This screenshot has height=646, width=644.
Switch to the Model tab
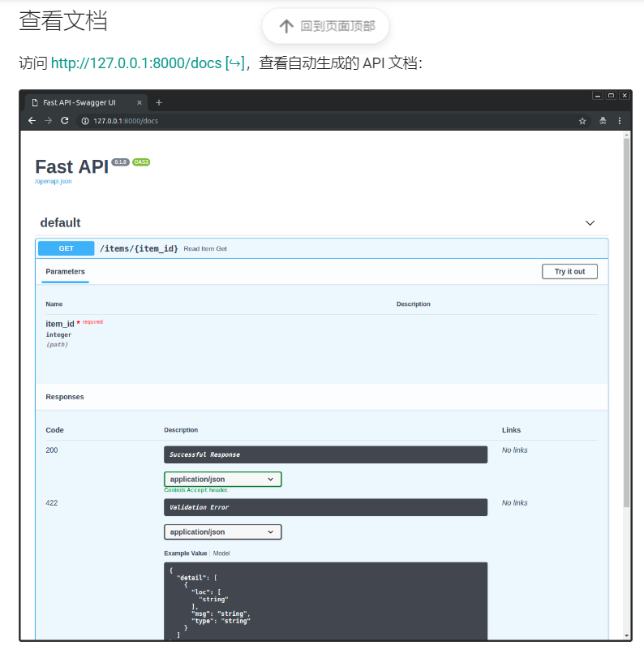221,553
